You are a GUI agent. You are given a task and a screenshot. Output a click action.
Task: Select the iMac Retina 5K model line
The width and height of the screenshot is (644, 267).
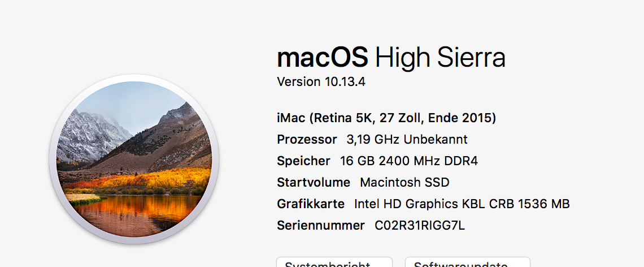(386, 118)
